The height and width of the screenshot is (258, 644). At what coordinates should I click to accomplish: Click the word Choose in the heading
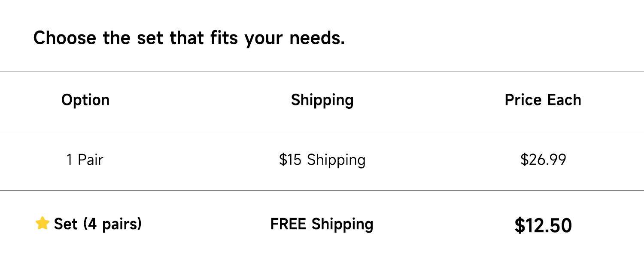point(65,38)
